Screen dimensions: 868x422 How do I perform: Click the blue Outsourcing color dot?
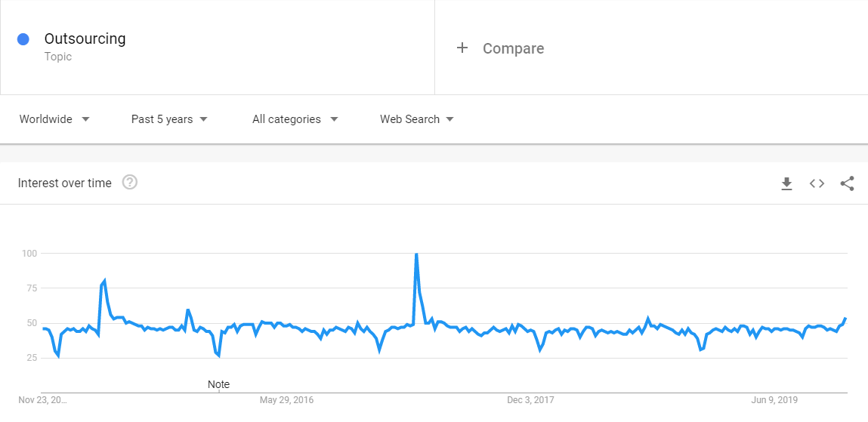pyautogui.click(x=23, y=39)
